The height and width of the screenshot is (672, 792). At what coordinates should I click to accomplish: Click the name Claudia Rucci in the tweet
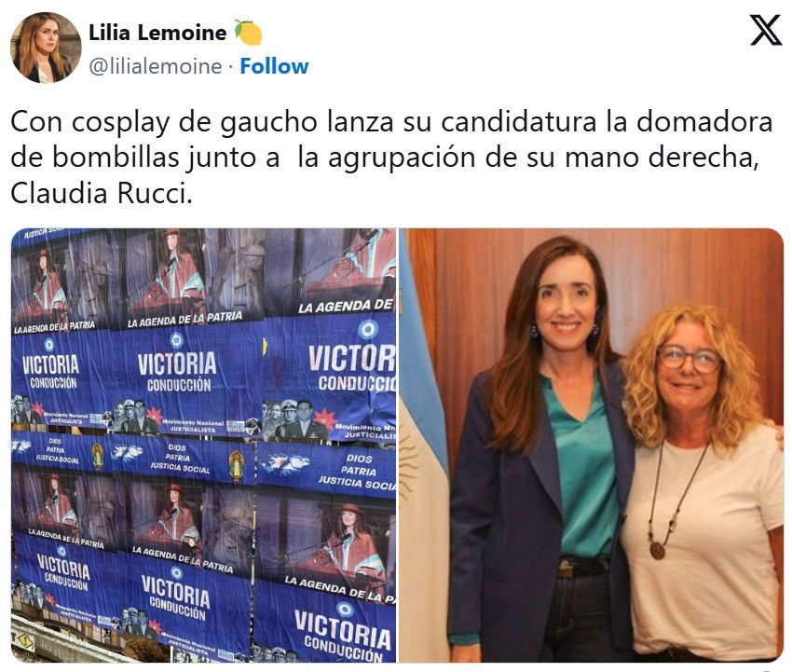click(x=101, y=194)
